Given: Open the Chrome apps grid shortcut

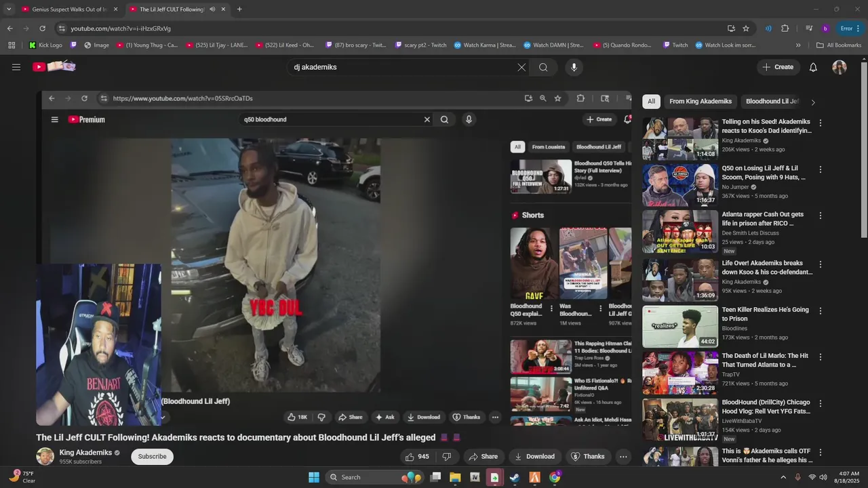Looking at the screenshot, I should click(12, 45).
